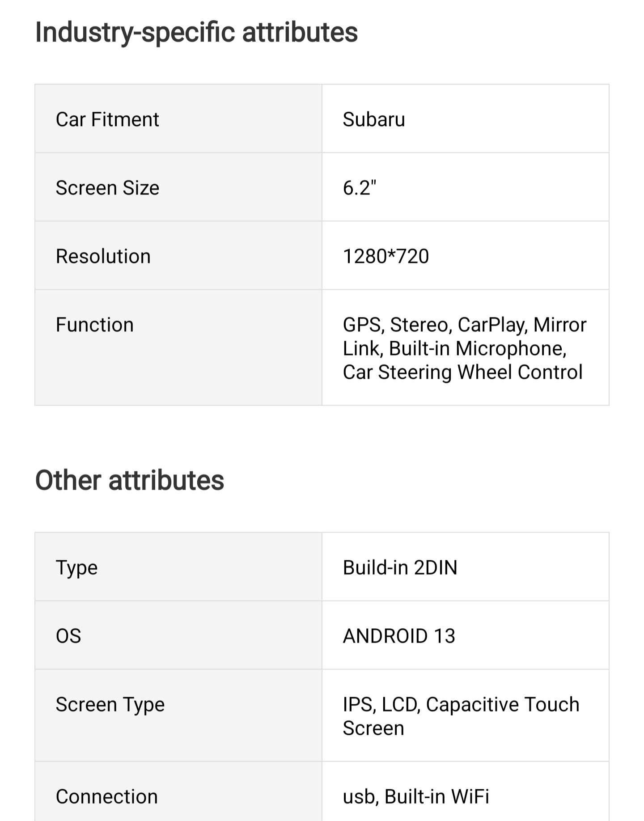644x821 pixels.
Task: Select the IPS, LCD, Capacitive Touch text
Action: click(461, 704)
